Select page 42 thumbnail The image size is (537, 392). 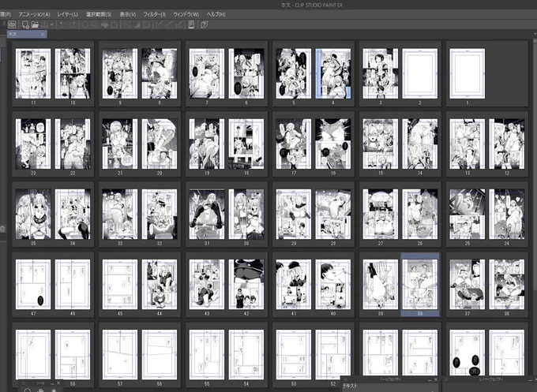pos(246,284)
